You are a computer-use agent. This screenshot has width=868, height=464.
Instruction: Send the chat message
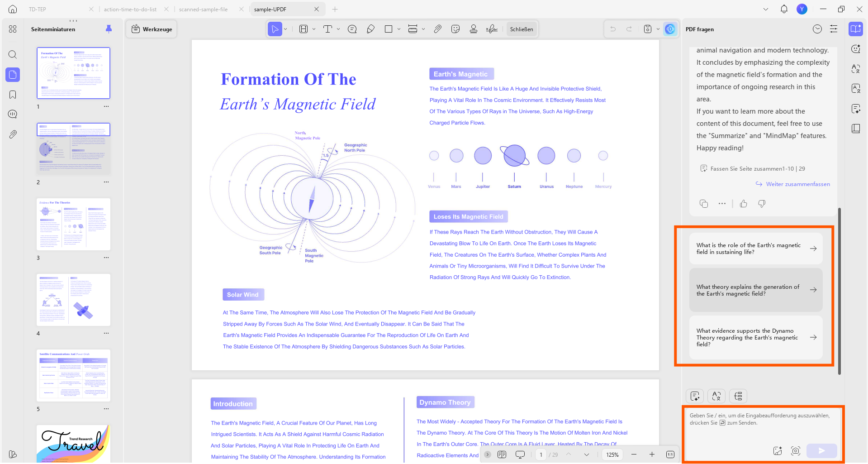[822, 451]
